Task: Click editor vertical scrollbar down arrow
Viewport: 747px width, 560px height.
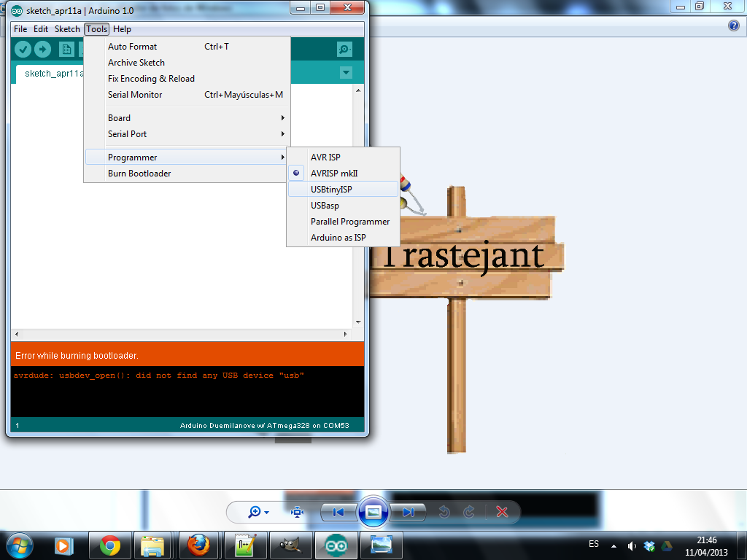Action: pyautogui.click(x=358, y=322)
